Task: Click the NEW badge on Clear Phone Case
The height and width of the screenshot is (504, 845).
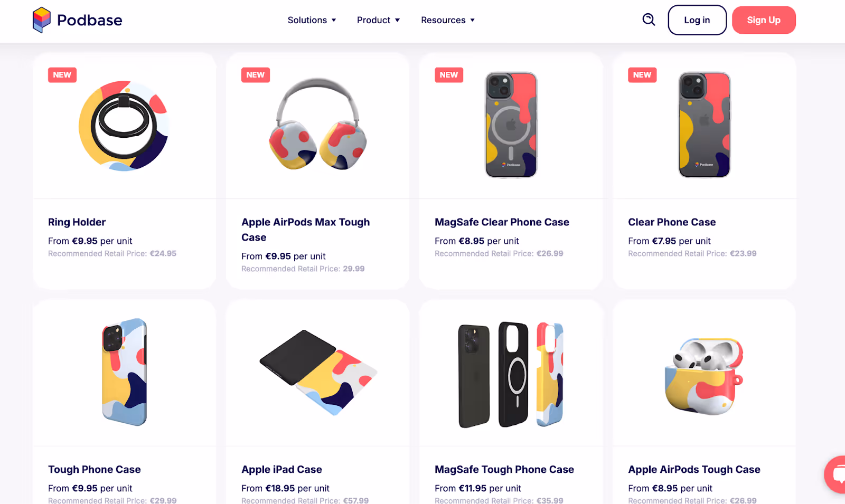Action: (642, 75)
